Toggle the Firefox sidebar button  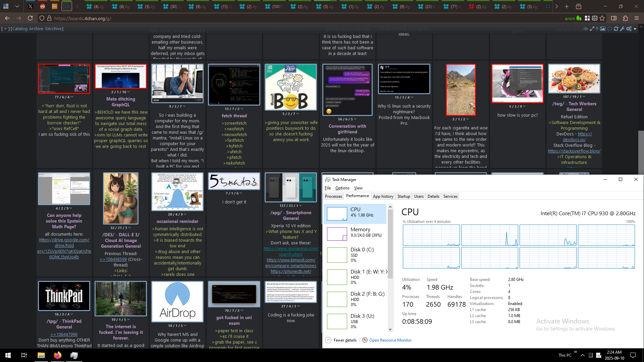[614, 18]
